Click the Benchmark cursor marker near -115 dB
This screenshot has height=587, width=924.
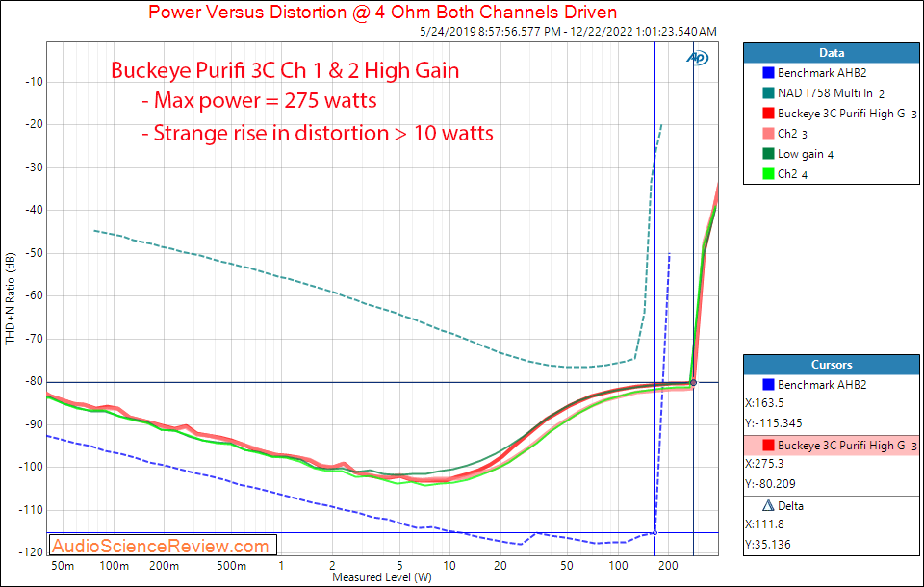tap(654, 533)
